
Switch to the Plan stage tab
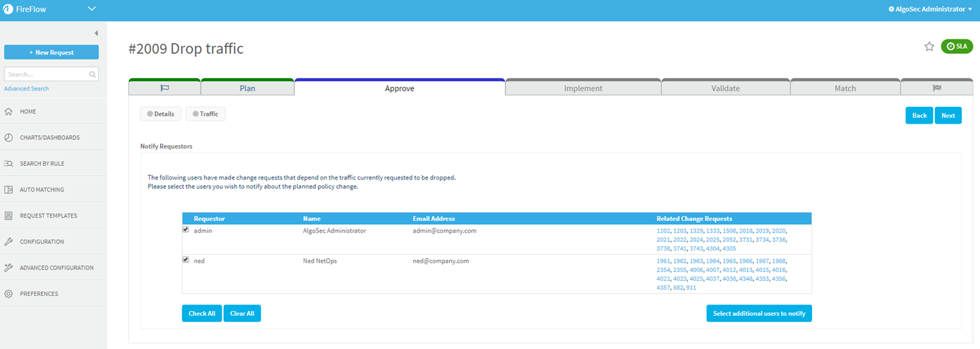point(247,88)
